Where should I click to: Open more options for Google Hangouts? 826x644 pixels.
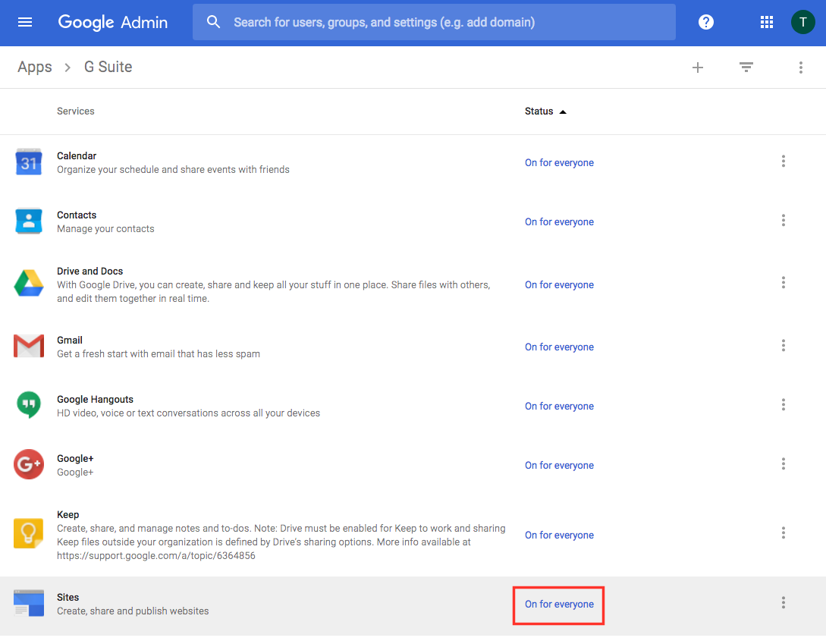point(784,405)
